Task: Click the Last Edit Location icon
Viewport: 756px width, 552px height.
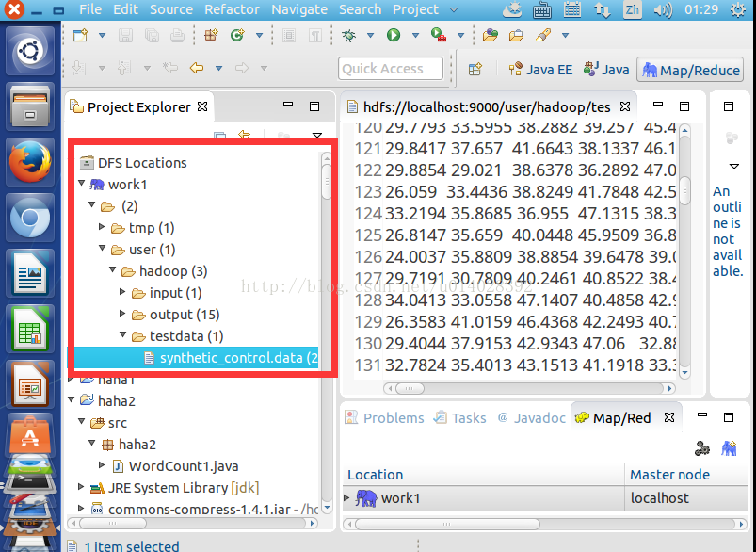Action: click(170, 68)
